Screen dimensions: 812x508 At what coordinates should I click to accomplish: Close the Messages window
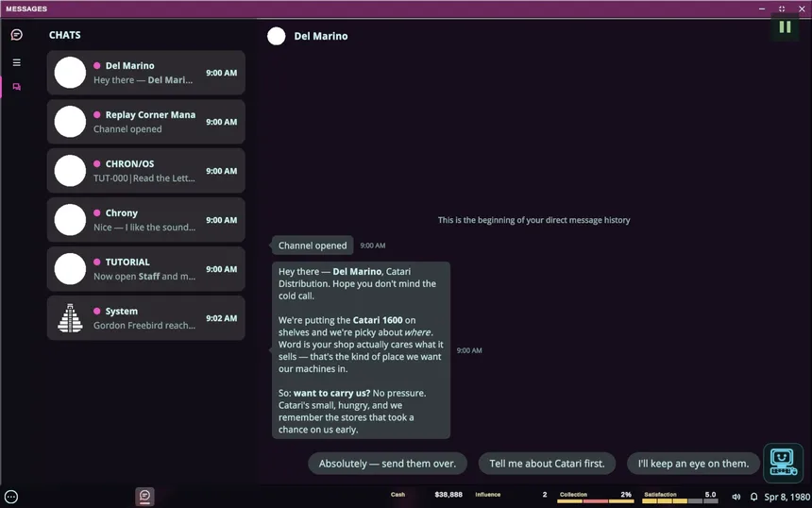[x=802, y=8]
